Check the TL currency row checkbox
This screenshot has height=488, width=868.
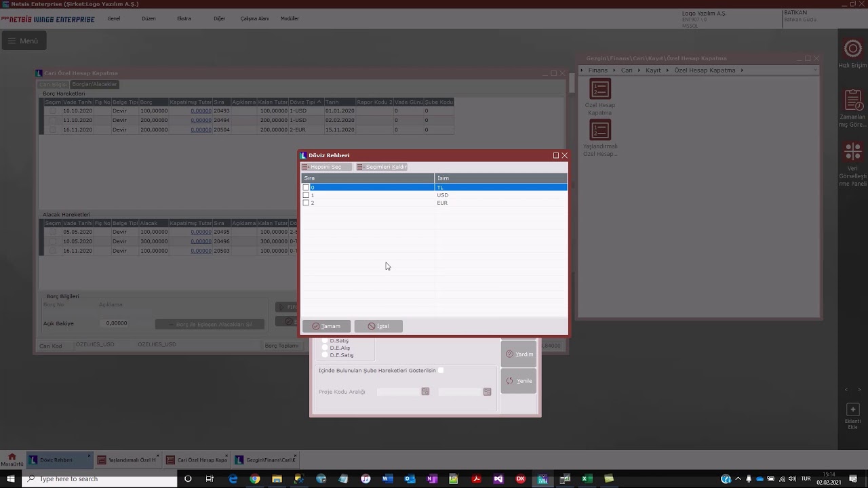[306, 187]
